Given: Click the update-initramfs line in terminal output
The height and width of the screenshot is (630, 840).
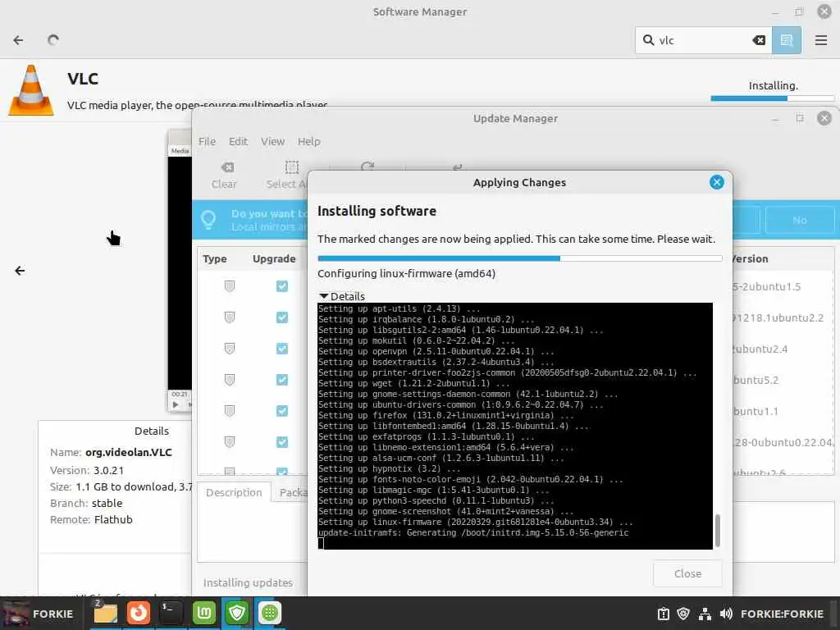Looking at the screenshot, I should 473,532.
